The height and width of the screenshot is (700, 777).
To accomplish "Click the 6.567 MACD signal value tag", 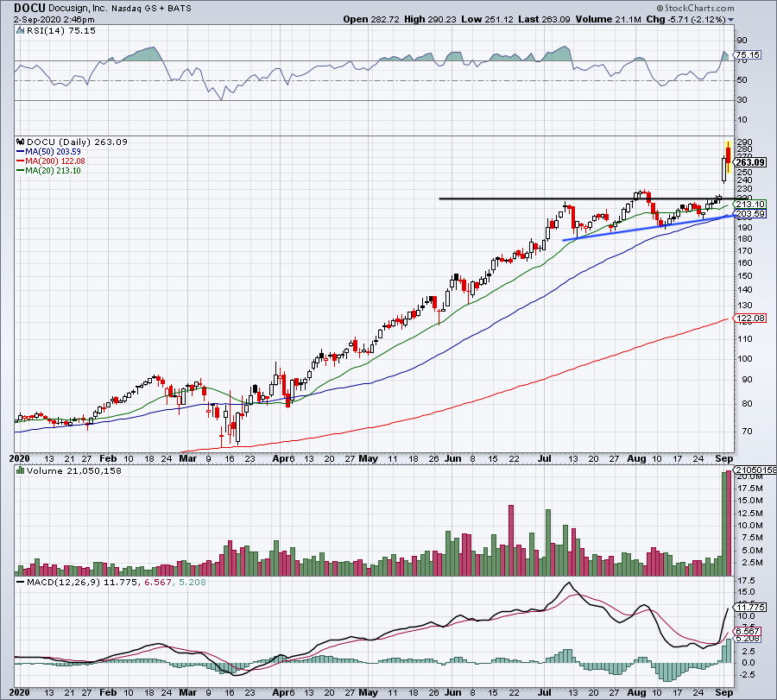I will pyautogui.click(x=748, y=631).
